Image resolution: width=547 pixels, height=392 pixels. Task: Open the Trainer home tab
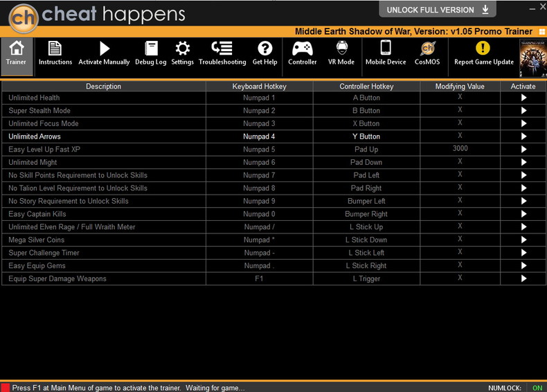pos(17,57)
